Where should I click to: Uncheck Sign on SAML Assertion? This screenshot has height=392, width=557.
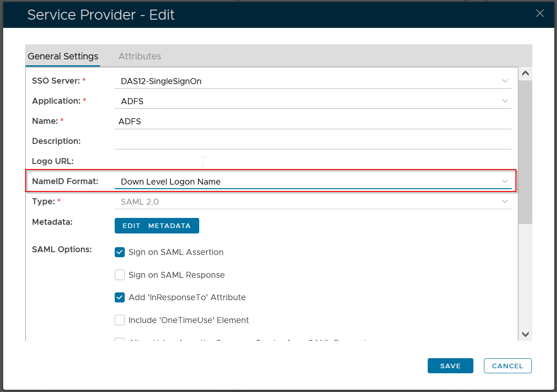(120, 252)
